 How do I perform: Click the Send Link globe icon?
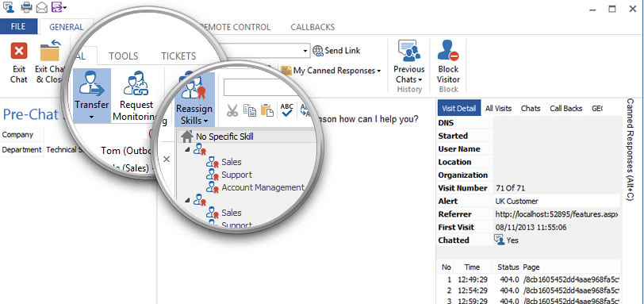tap(318, 51)
